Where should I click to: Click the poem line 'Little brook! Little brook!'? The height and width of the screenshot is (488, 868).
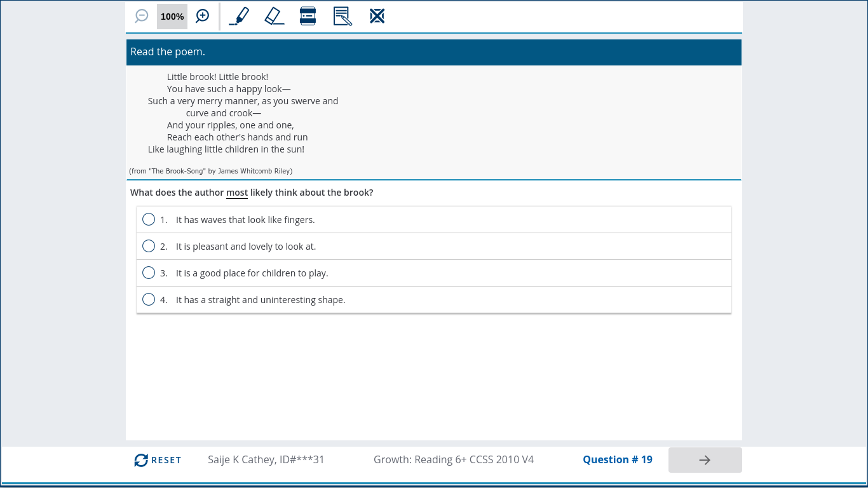coord(217,77)
